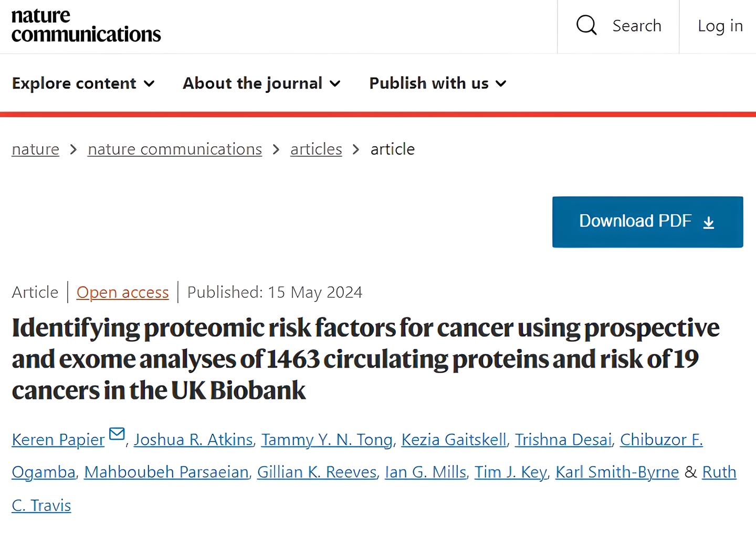This screenshot has height=533, width=756.
Task: Expand the About the journal menu
Action: coord(262,83)
